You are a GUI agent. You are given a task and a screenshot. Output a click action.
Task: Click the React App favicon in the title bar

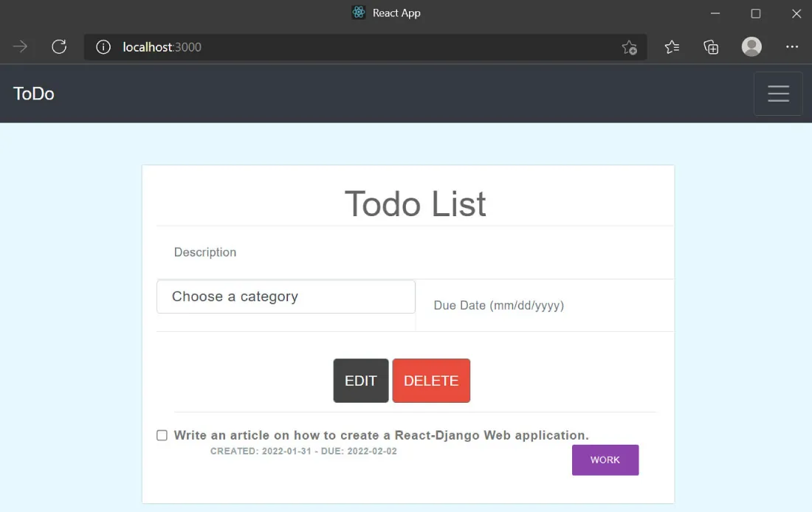[x=358, y=13]
